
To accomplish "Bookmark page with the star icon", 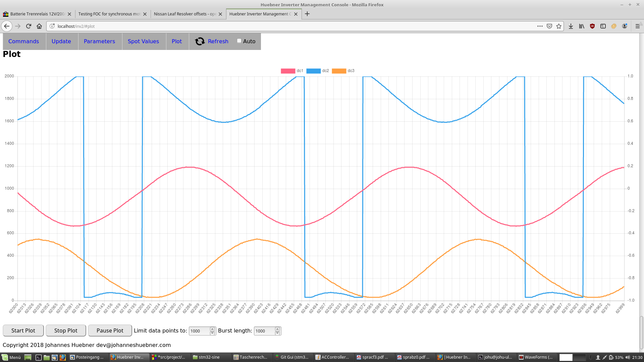I will (x=559, y=26).
